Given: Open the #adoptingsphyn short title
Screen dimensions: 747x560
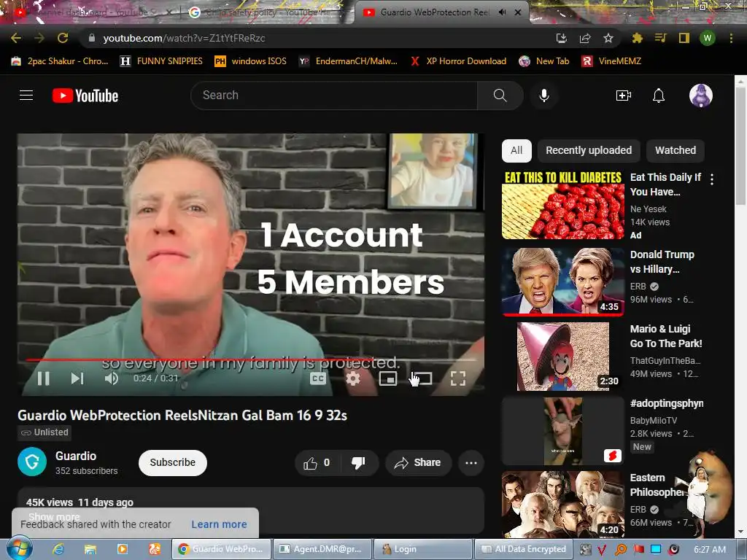Looking at the screenshot, I should (x=667, y=402).
